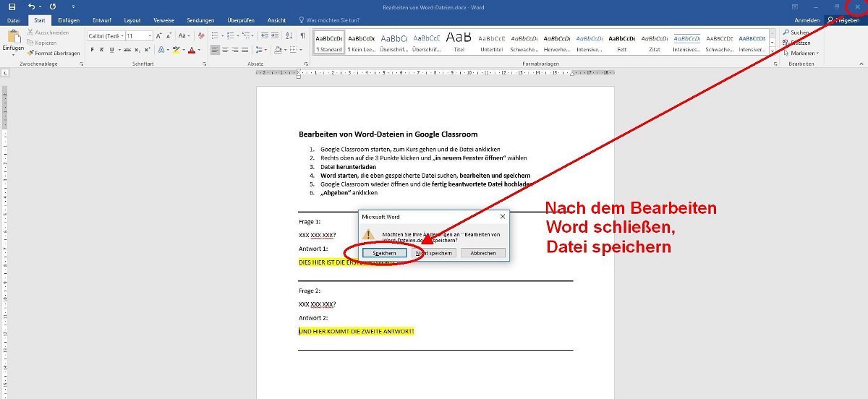The height and width of the screenshot is (399, 868).
Task: Open ribbon display options icon
Action: [794, 6]
